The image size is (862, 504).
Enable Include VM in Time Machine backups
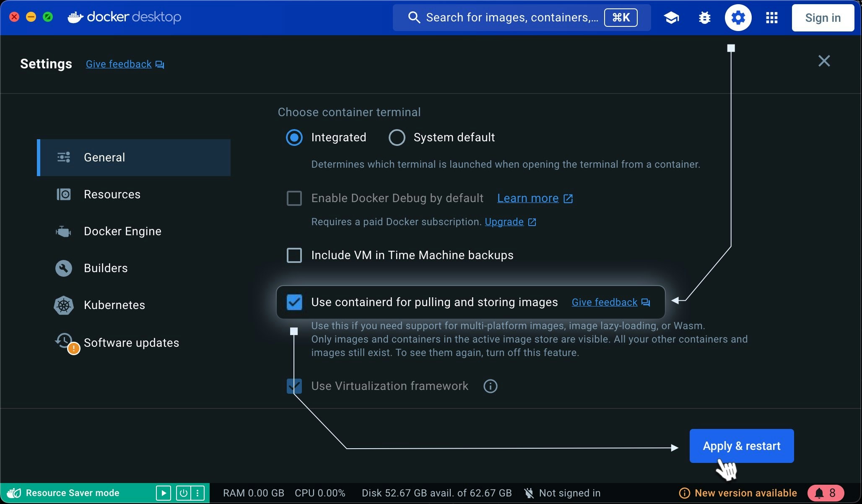[x=294, y=255]
